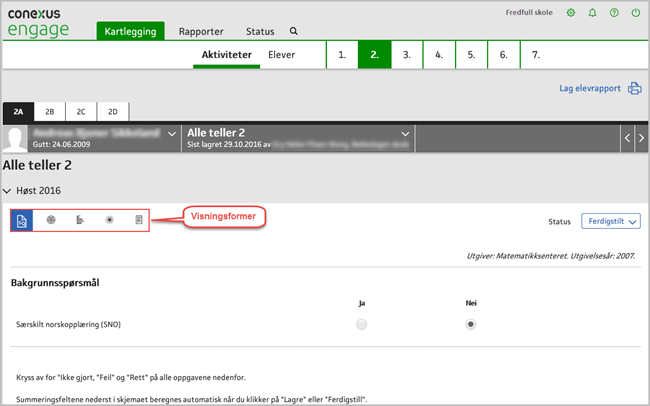Choose the fourth sunburst view icon
Screen dimensions: 650x406
click(x=109, y=219)
